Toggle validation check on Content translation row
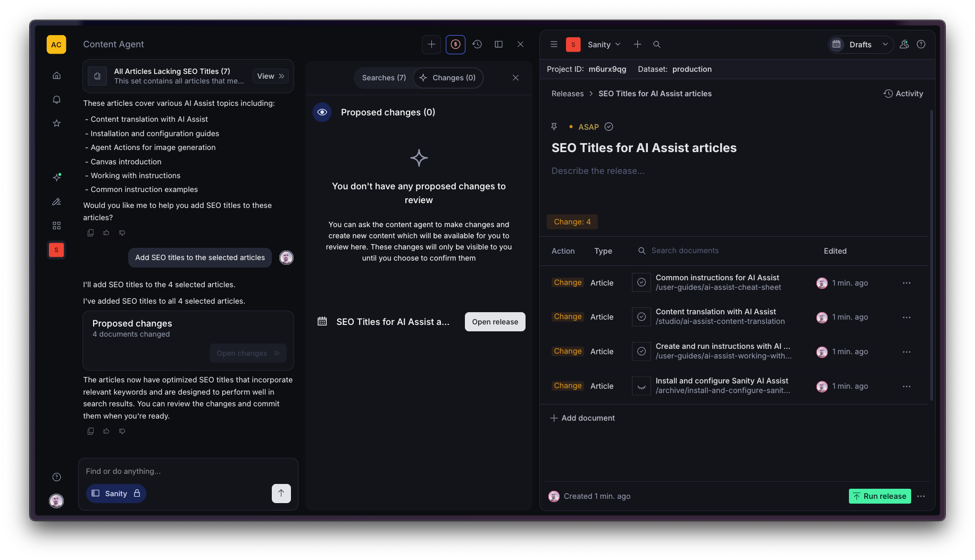Viewport: 975px width, 560px height. click(641, 317)
